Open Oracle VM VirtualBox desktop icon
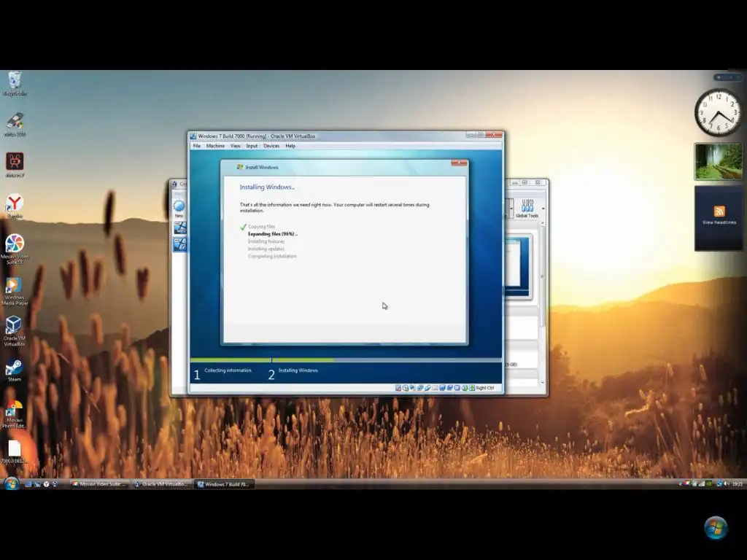The height and width of the screenshot is (560, 747). tap(15, 332)
